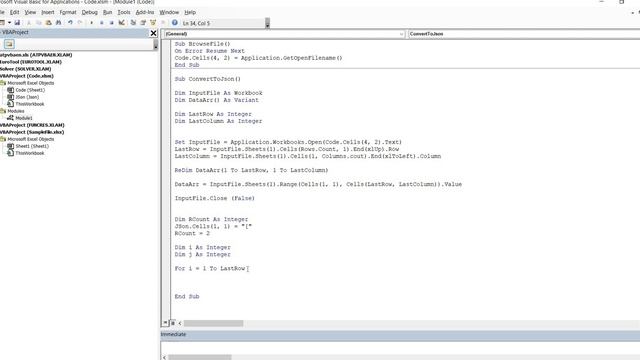Select VBAProject (SampleFile.xlsx) node
The height and width of the screenshot is (360, 640).
point(32,132)
